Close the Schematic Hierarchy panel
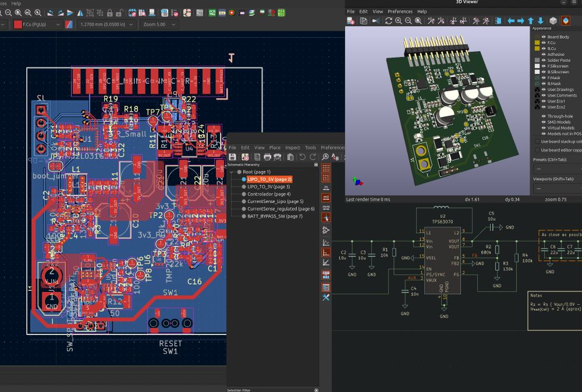The height and width of the screenshot is (392, 582). (316, 165)
